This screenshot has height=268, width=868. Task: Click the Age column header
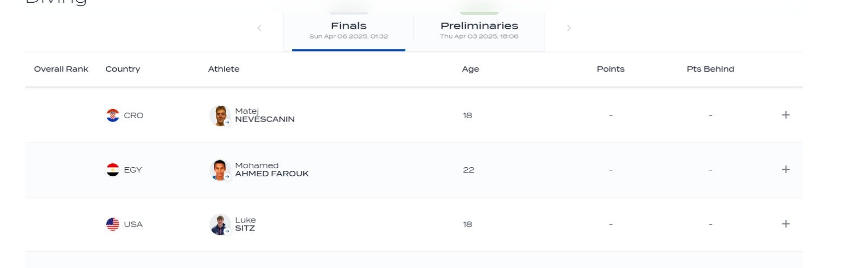[470, 69]
